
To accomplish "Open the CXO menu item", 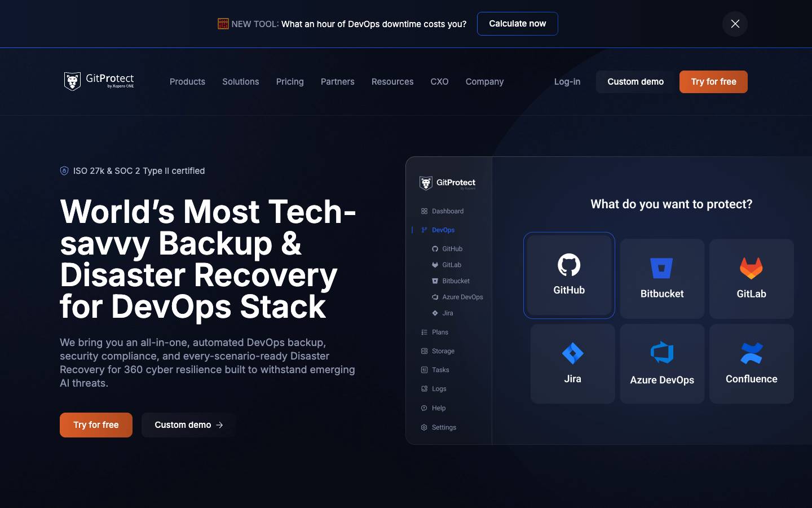I will click(439, 82).
